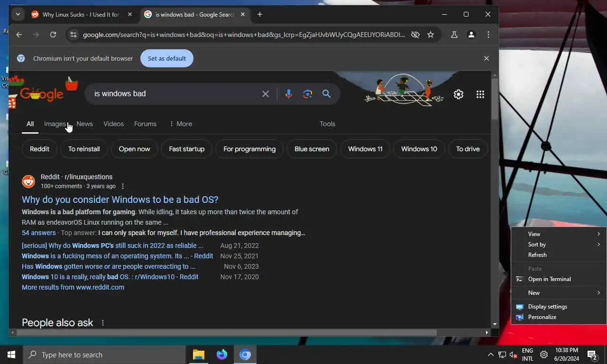Open a new browser tab
The height and width of the screenshot is (364, 607).
259,14
